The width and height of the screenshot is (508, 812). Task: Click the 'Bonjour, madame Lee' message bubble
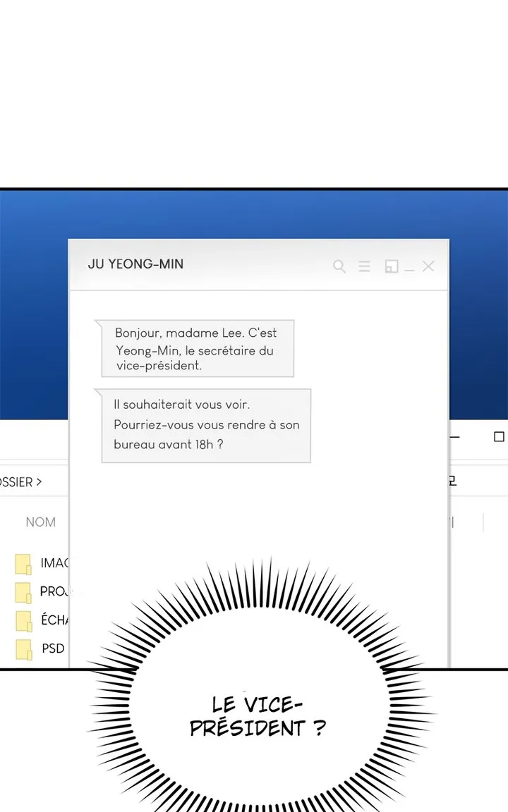pos(197,349)
